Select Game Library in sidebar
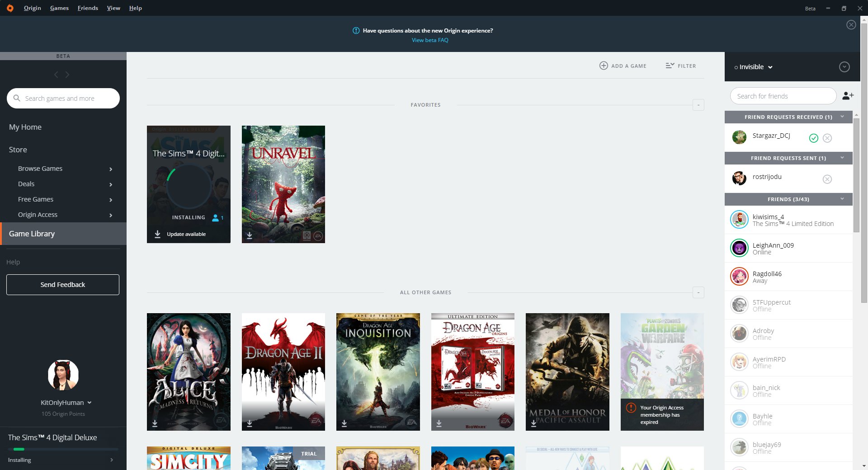Viewport: 868px width, 470px height. click(63, 234)
